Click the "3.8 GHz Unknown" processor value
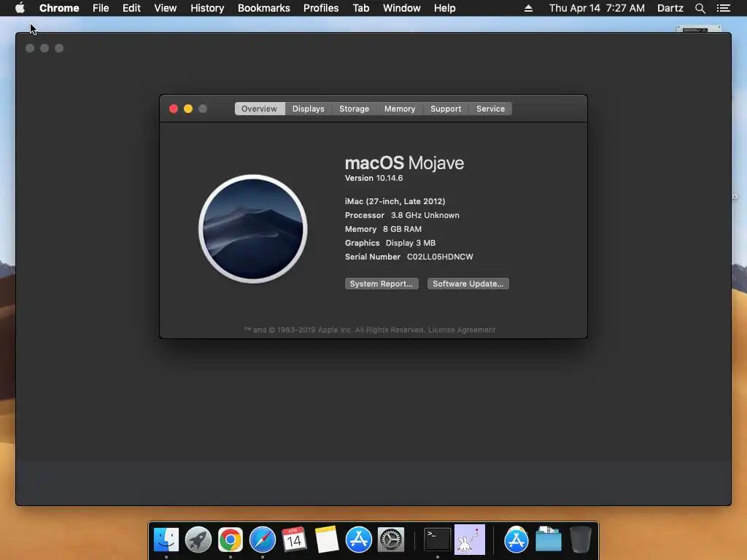747x560 pixels. (425, 215)
